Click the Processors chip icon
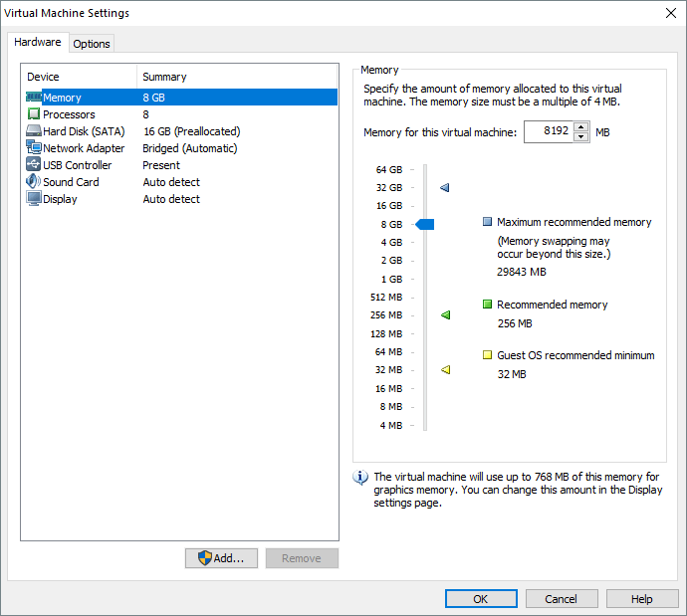Viewport: 687px width, 616px height. 34,114
